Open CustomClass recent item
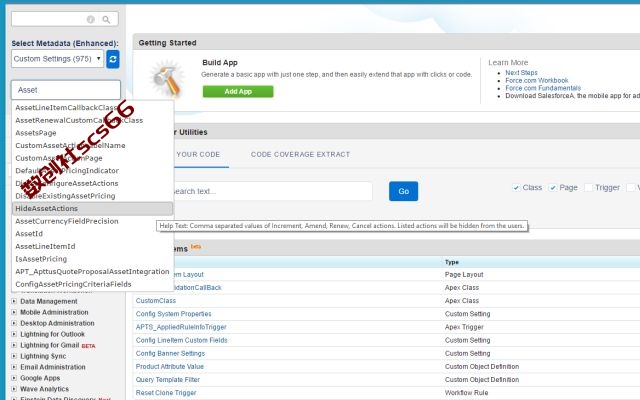Image resolution: width=640 pixels, height=400 pixels. (x=156, y=301)
